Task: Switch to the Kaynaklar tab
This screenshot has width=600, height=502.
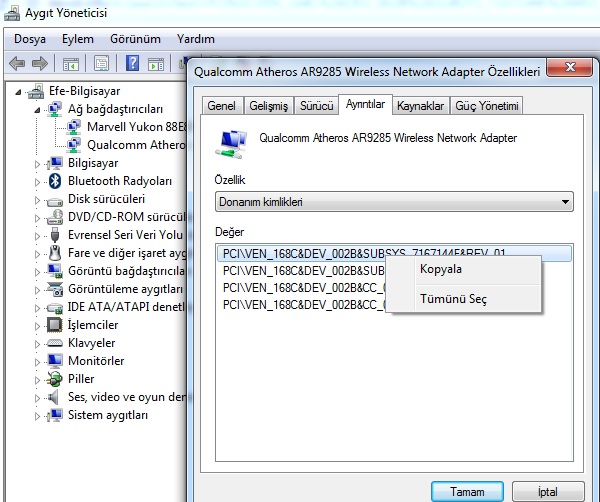Action: click(x=421, y=106)
